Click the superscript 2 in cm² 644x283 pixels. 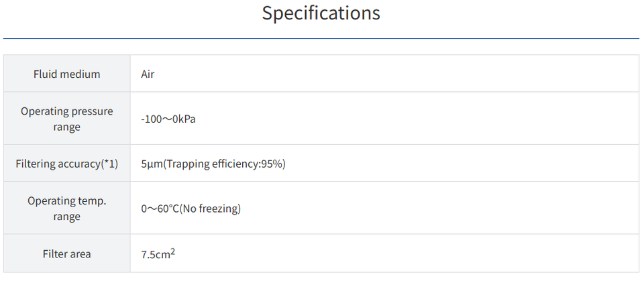pos(172,250)
